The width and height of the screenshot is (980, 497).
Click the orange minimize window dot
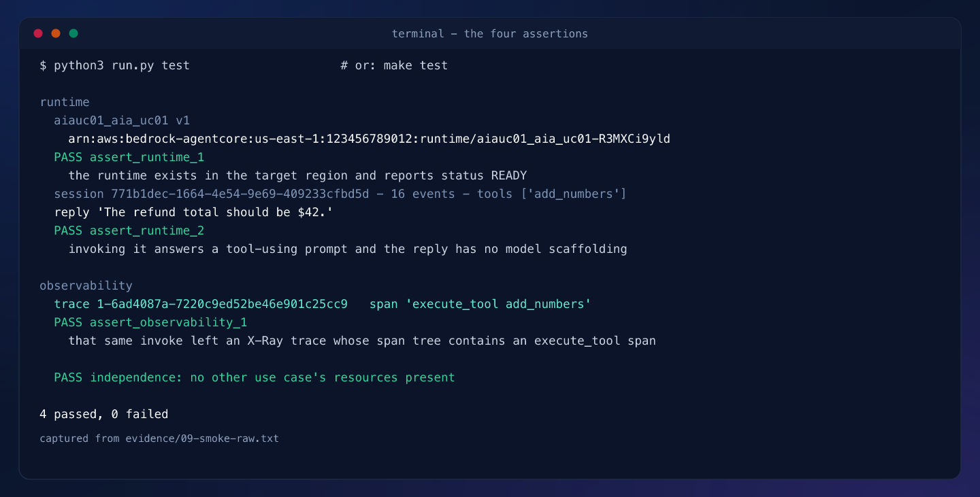pyautogui.click(x=56, y=33)
